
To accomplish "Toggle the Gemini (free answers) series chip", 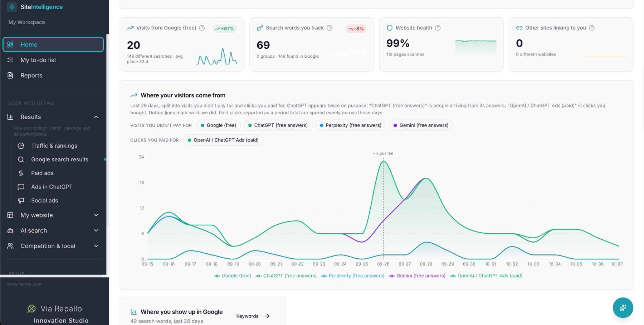I will point(421,125).
